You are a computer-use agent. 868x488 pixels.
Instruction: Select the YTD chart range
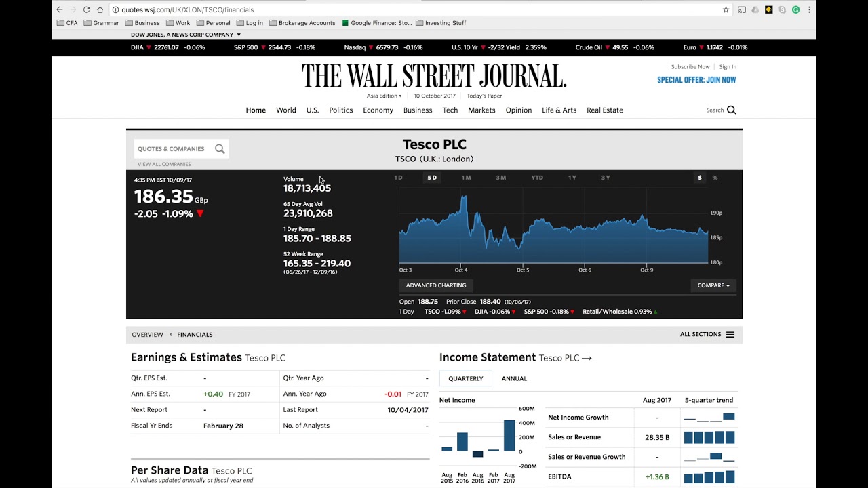537,178
